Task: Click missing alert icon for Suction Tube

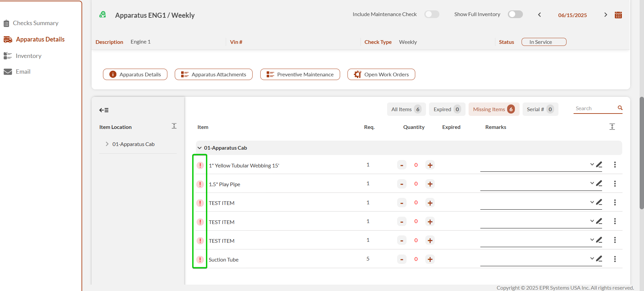Action: coord(200,260)
